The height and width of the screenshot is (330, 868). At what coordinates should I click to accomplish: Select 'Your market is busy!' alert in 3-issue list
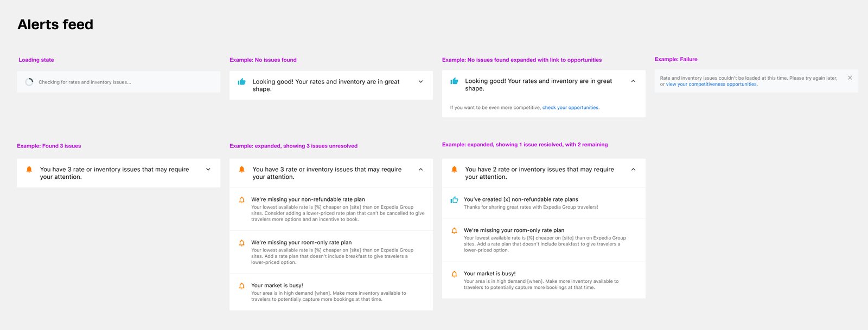coord(277,286)
